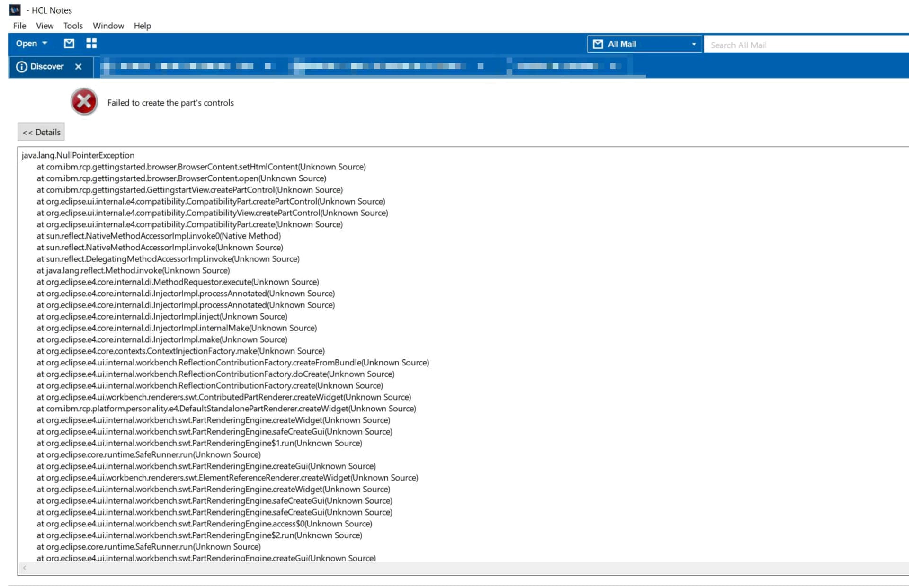Click the 'GettingstartView.createPartControl' stack line
This screenshot has height=588, width=909.
tap(190, 190)
